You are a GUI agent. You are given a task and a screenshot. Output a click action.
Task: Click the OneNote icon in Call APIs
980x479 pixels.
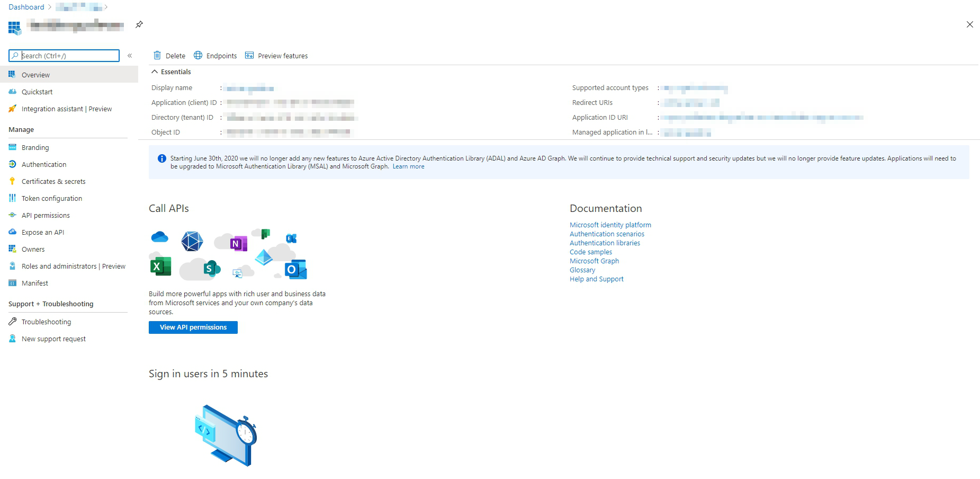[239, 243]
